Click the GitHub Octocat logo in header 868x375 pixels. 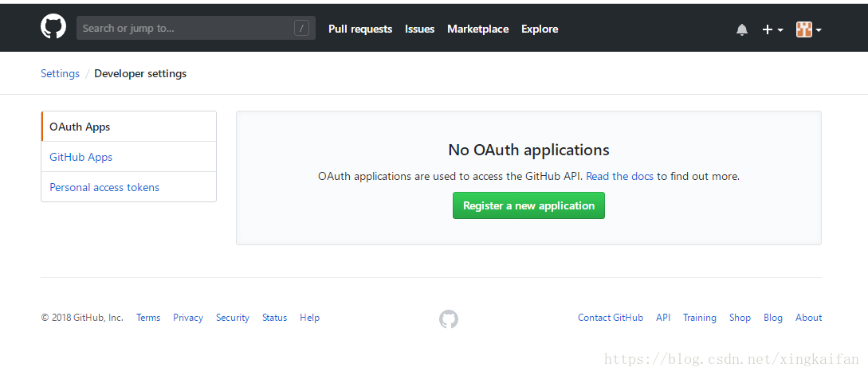tap(53, 26)
